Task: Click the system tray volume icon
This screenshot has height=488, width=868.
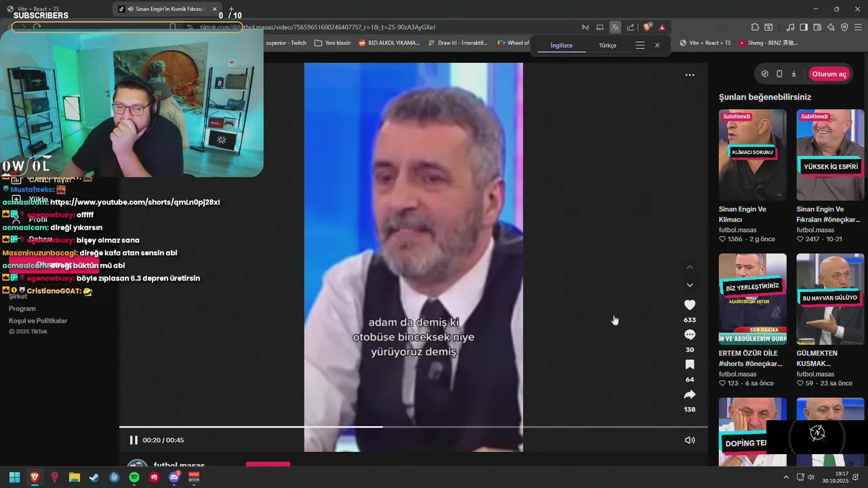Action: click(x=811, y=477)
